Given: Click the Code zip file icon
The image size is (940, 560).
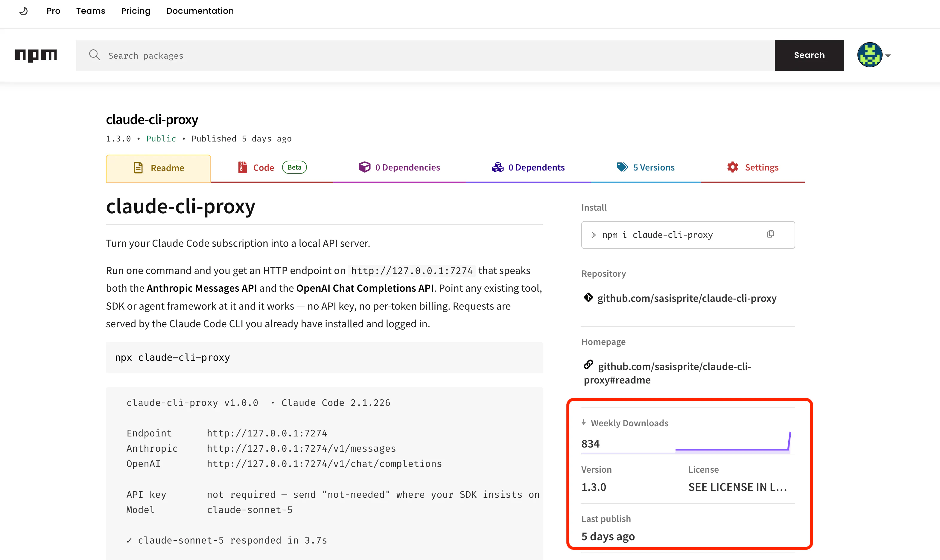Looking at the screenshot, I should click(242, 167).
